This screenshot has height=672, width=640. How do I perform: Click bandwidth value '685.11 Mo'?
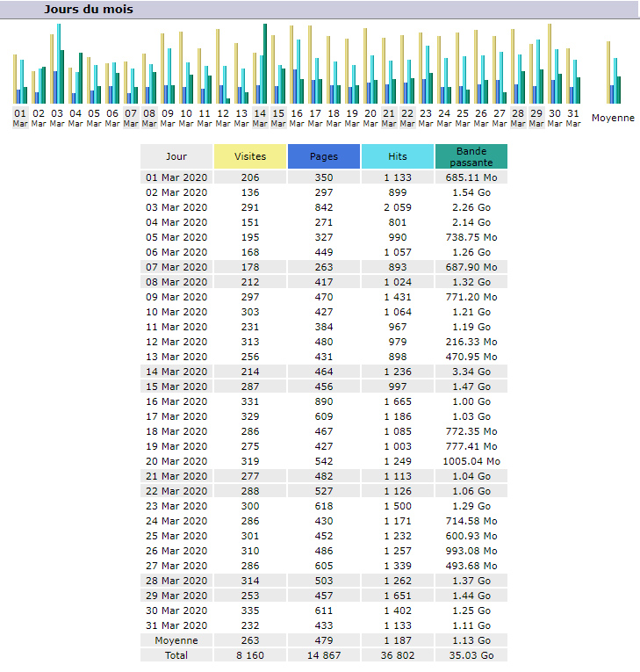(x=471, y=177)
